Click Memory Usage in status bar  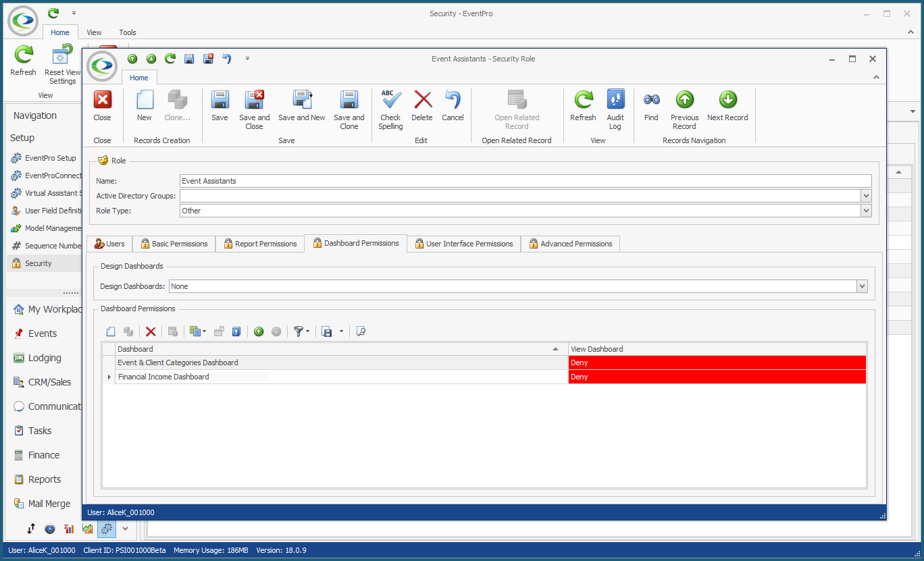211,550
